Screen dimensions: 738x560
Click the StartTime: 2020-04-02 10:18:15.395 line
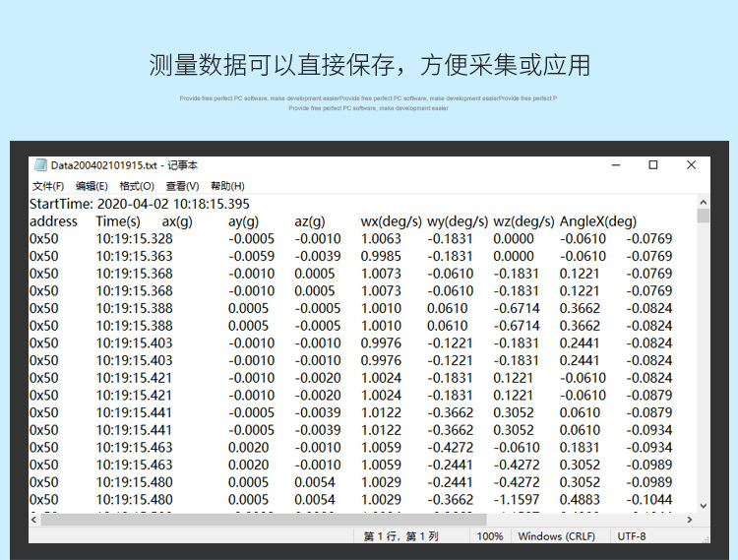tap(140, 204)
